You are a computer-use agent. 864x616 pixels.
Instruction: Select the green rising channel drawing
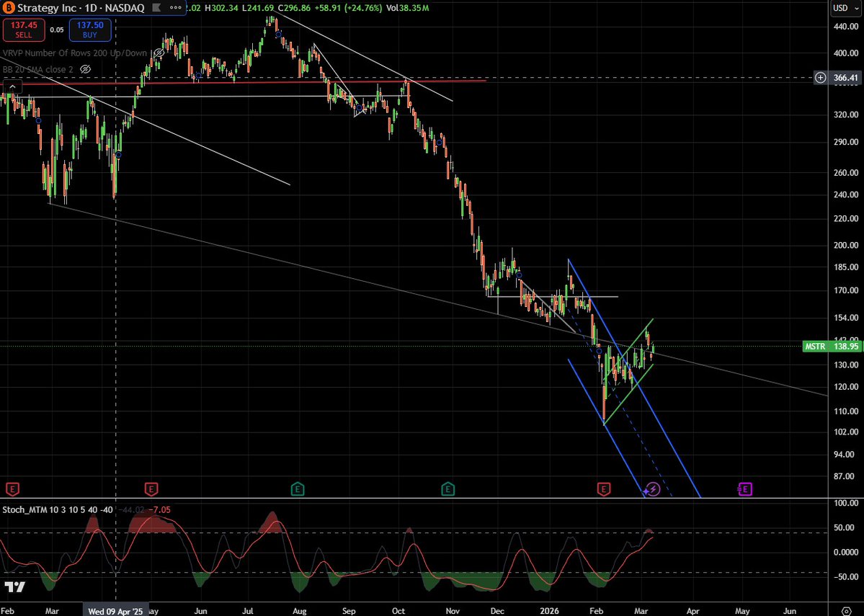(629, 370)
